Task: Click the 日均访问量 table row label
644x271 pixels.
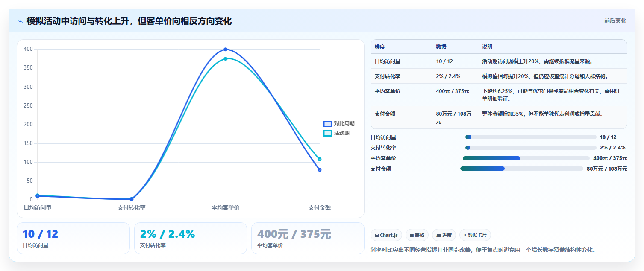Action: pyautogui.click(x=388, y=61)
